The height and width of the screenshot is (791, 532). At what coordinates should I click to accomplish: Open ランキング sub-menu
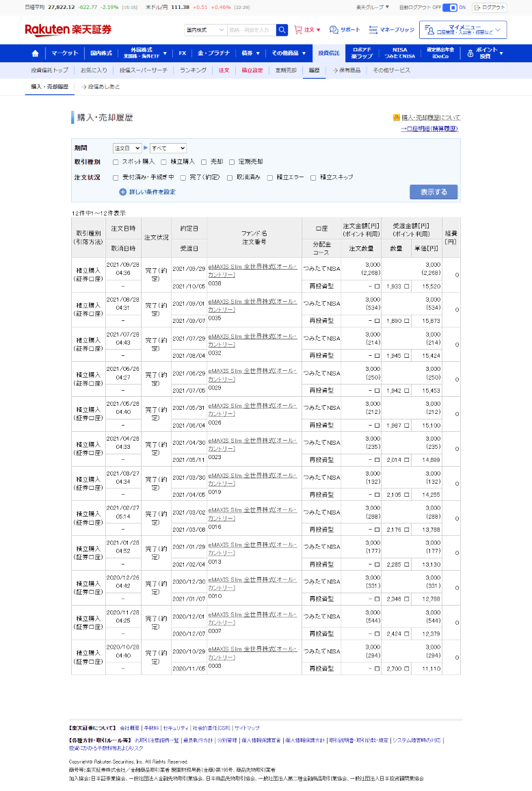(x=193, y=70)
